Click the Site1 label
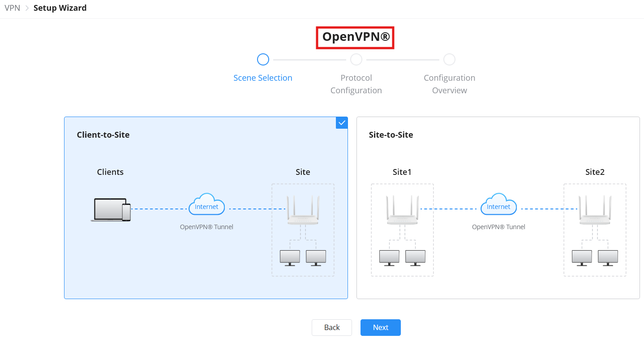The image size is (644, 339). [x=402, y=172]
